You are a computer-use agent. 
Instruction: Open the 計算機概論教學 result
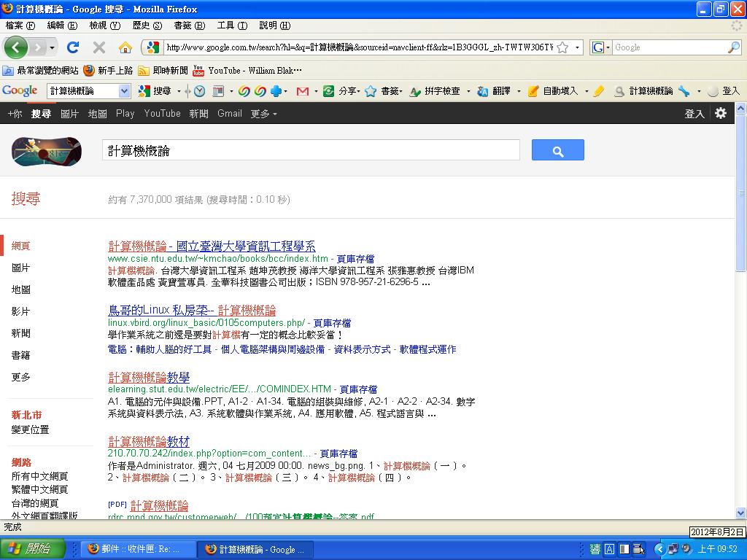[x=149, y=377]
